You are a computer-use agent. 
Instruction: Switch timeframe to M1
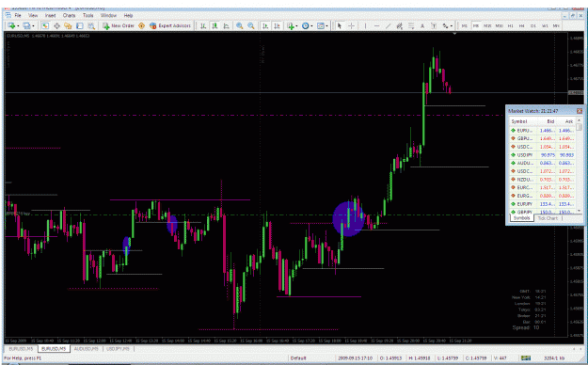click(x=464, y=26)
